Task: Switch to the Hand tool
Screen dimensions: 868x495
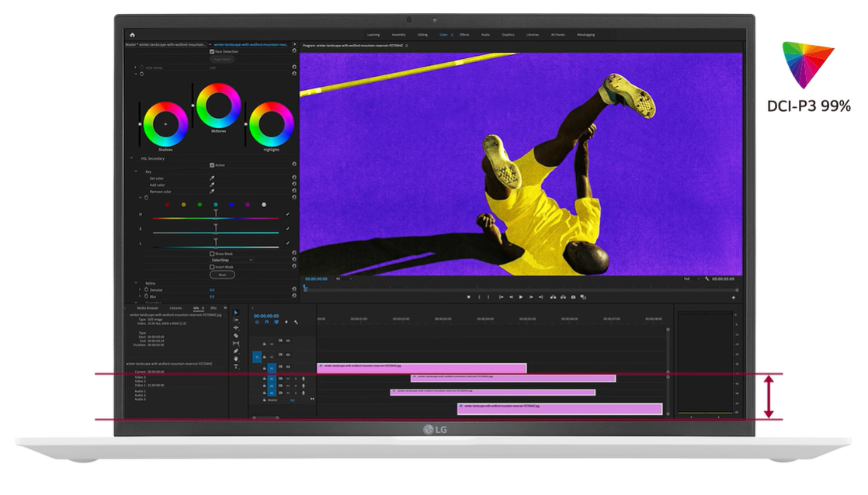Action: click(236, 359)
